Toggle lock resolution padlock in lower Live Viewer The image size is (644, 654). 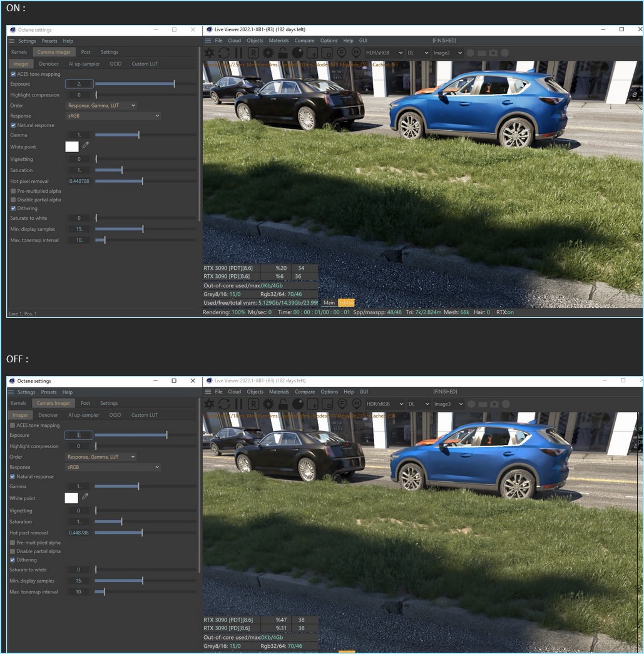284,404
